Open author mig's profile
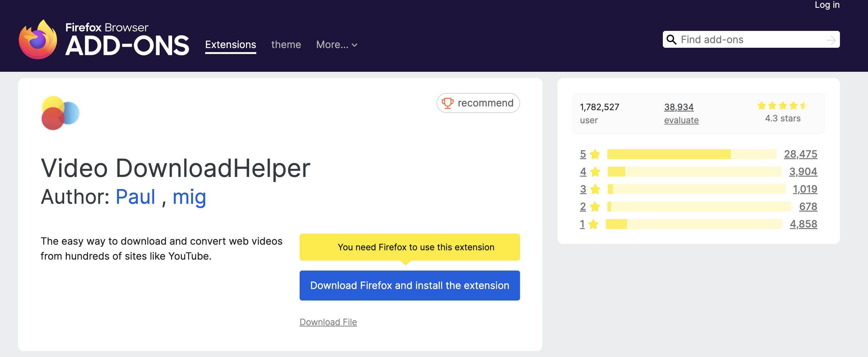Image resolution: width=868 pixels, height=357 pixels. pyautogui.click(x=189, y=197)
